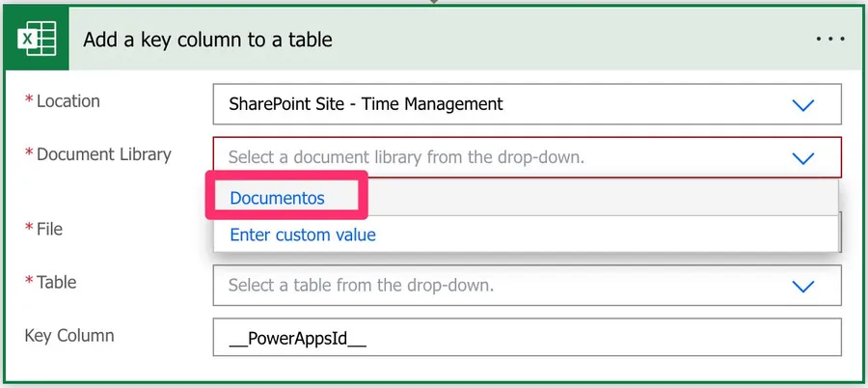The width and height of the screenshot is (868, 388).
Task: Click the red asterisk beside Document Library
Action: 29,154
